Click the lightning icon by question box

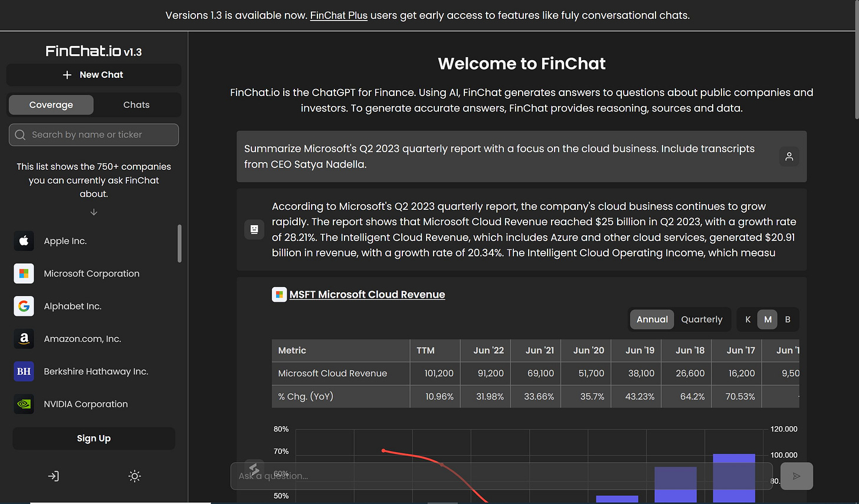[254, 469]
